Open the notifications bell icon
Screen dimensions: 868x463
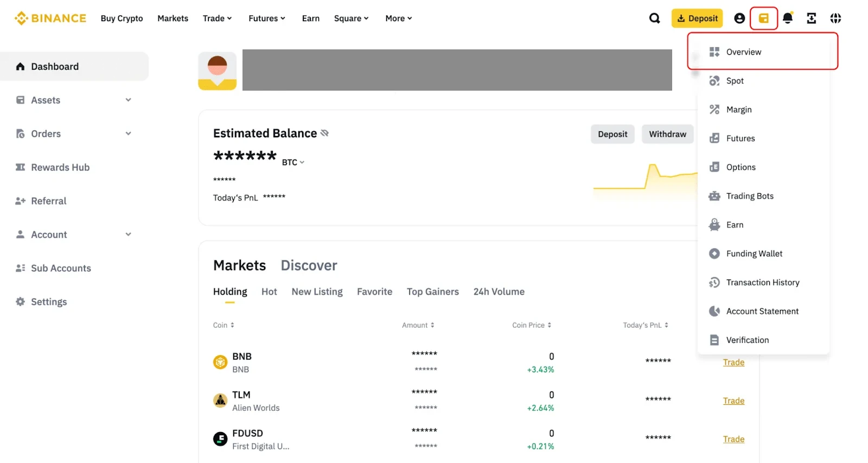point(788,18)
